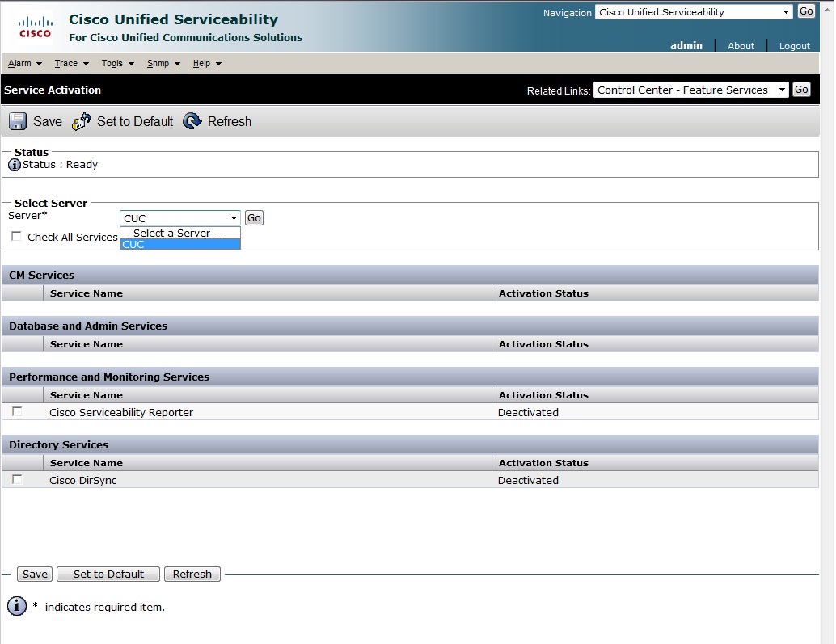Tick the Cisco DirSync checkbox
Viewport: 836px width, 644px height.
pyautogui.click(x=17, y=480)
